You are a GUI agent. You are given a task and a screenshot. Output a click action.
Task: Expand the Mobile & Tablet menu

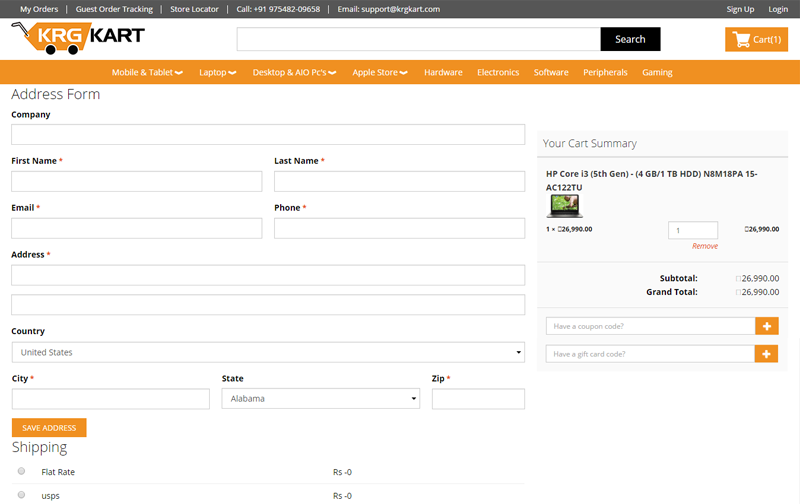pyautogui.click(x=147, y=72)
